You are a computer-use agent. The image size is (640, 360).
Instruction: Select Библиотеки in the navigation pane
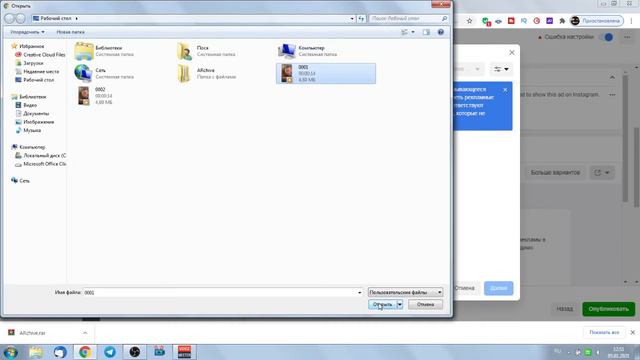point(33,97)
